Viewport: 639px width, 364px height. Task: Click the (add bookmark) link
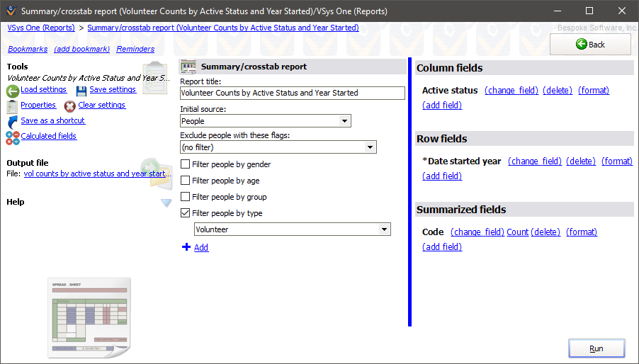82,49
